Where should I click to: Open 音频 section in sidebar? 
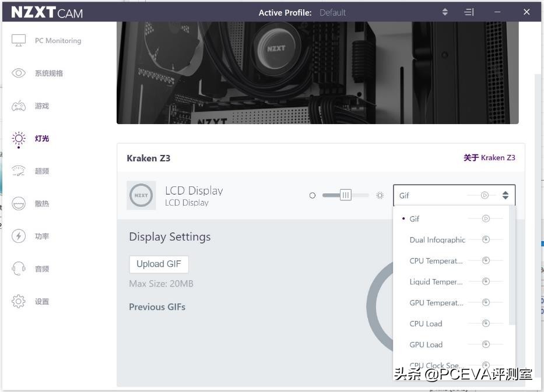tap(42, 269)
